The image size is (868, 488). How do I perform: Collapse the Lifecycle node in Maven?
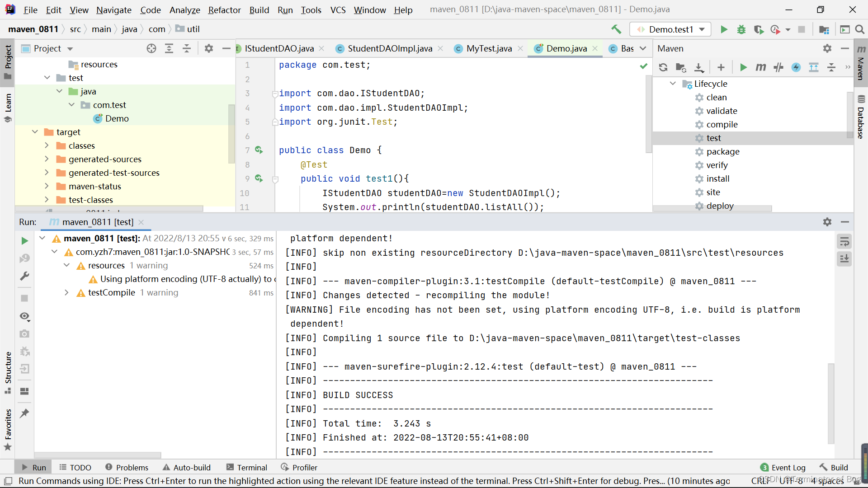click(x=673, y=84)
